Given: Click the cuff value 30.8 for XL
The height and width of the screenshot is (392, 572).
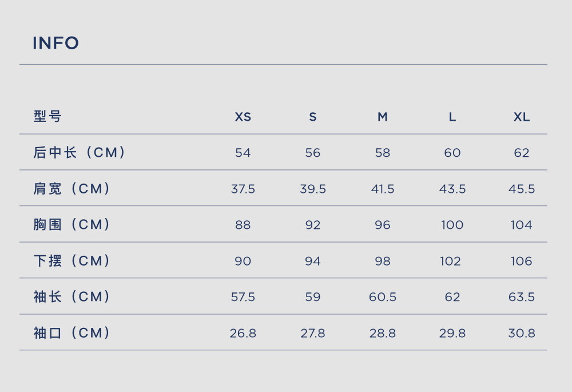Looking at the screenshot, I should (x=522, y=333).
